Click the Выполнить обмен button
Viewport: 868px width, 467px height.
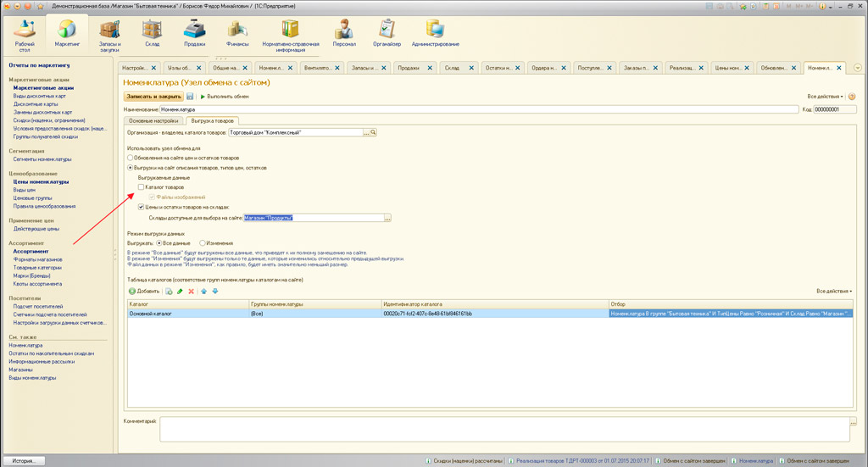225,97
